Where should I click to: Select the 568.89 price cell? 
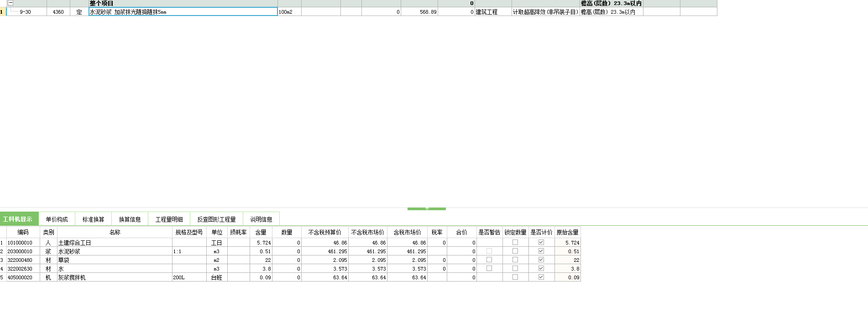(419, 12)
